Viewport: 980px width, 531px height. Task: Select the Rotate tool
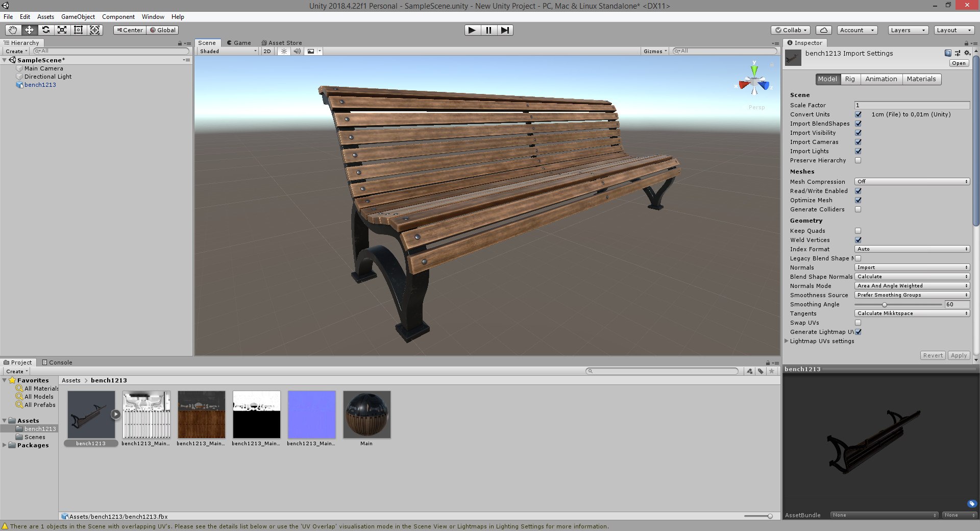tap(45, 30)
